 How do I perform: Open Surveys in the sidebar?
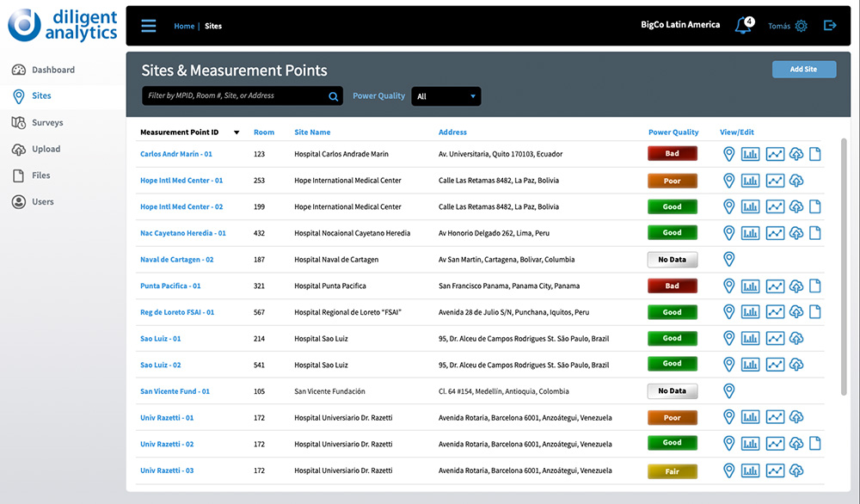click(47, 123)
